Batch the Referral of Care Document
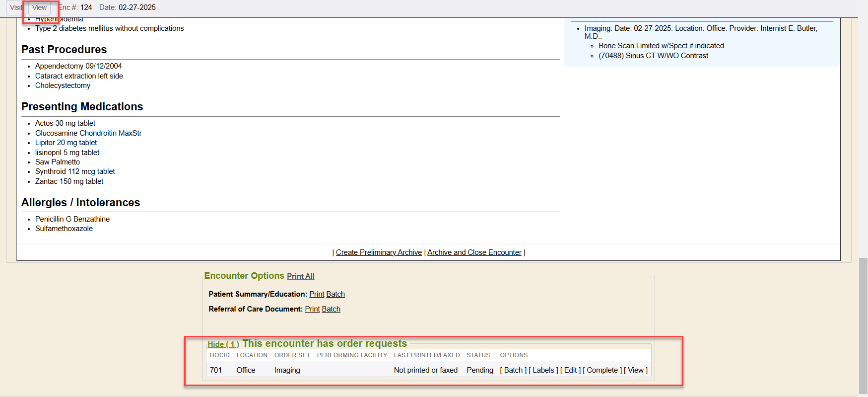Viewport: 868px width, 397px height. click(x=331, y=309)
